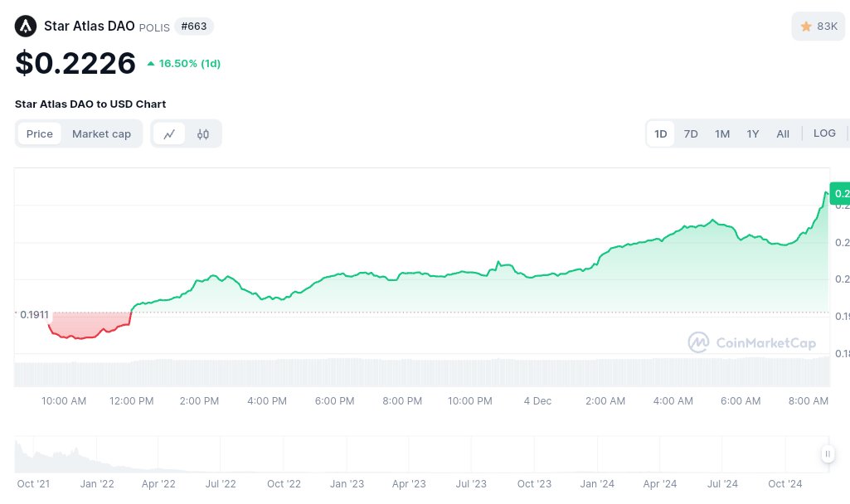Click Oct '23 on the history timeline
The image size is (850, 504).
point(535,484)
